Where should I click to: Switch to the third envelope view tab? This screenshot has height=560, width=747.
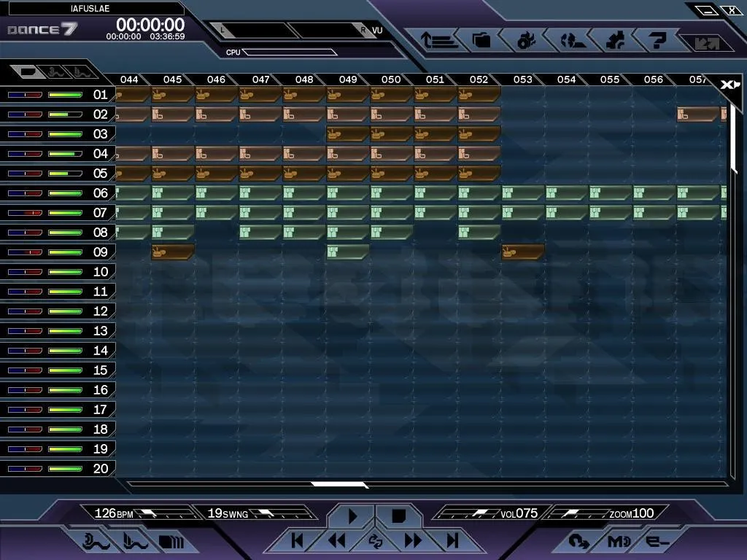(x=84, y=71)
